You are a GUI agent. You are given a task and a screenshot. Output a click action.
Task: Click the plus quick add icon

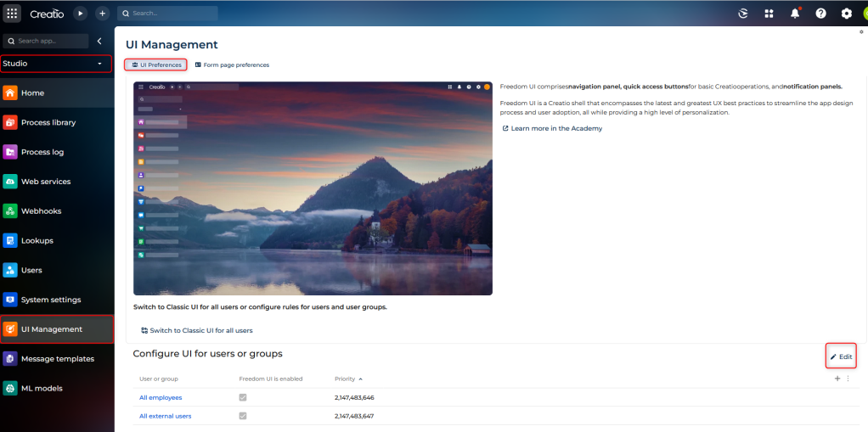(x=102, y=14)
